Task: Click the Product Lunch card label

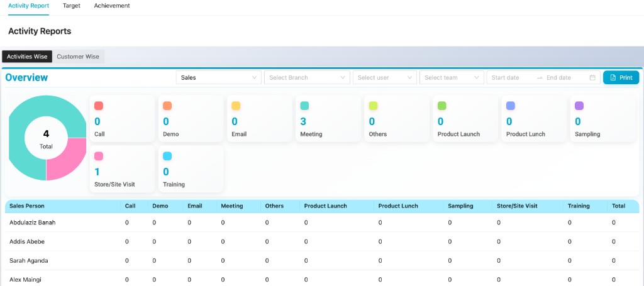Action: [526, 134]
